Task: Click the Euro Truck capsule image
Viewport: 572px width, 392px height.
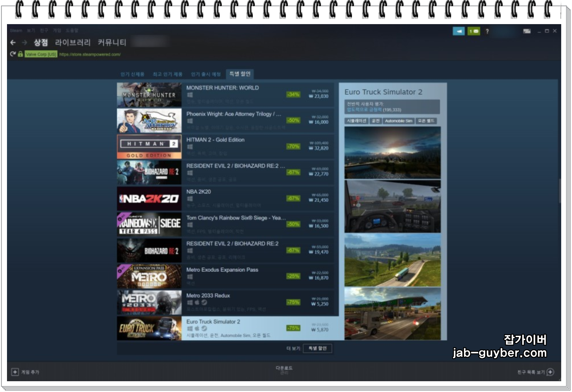Action: click(x=149, y=328)
